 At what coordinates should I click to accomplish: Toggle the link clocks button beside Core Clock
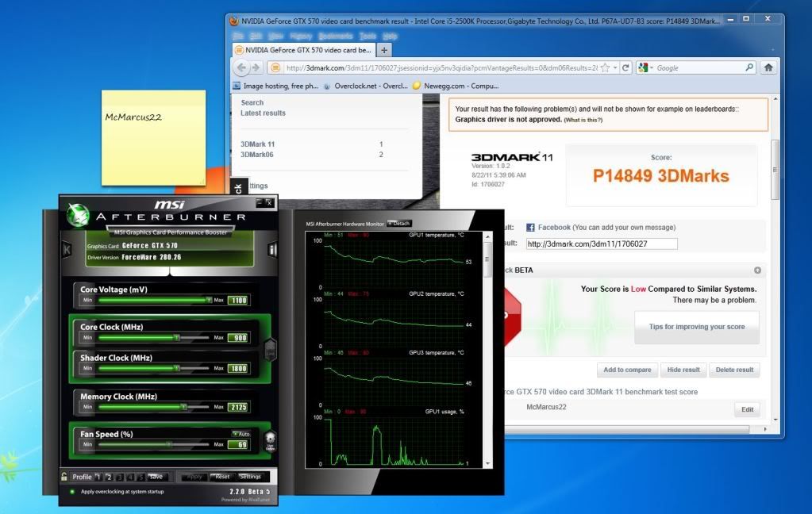(271, 348)
